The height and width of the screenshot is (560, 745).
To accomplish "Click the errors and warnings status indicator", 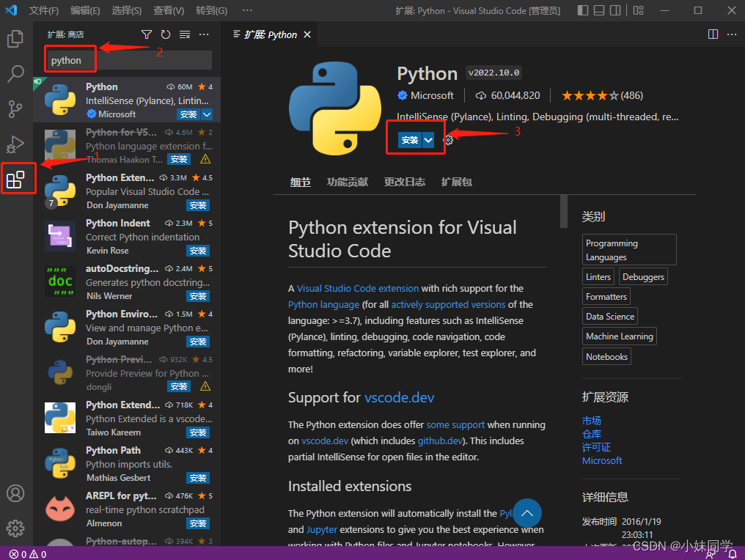I will click(28, 554).
